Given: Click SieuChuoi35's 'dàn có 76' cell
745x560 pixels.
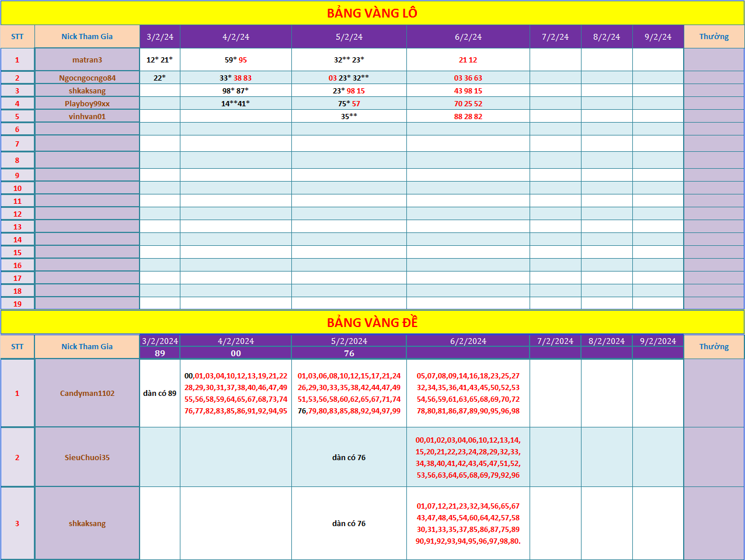Looking at the screenshot, I should 349,457.
